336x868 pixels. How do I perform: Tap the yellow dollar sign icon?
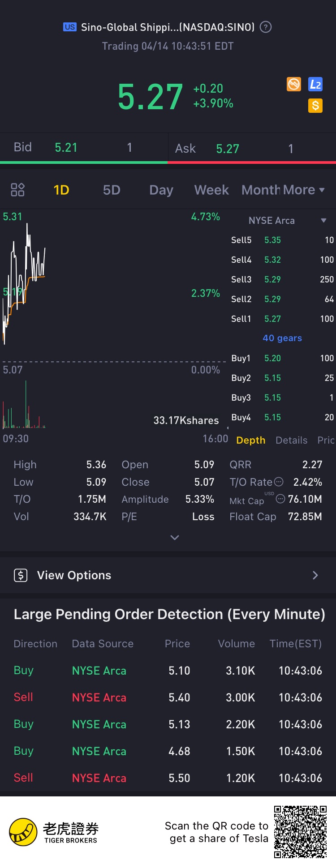pyautogui.click(x=315, y=106)
